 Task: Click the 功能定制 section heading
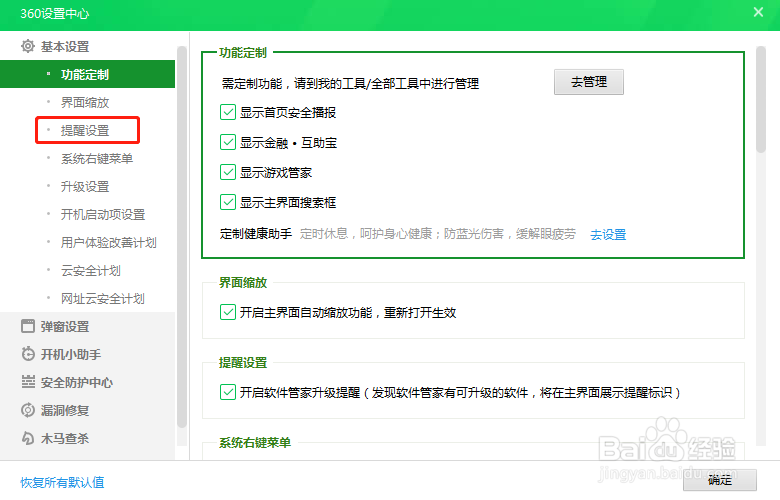tap(243, 52)
